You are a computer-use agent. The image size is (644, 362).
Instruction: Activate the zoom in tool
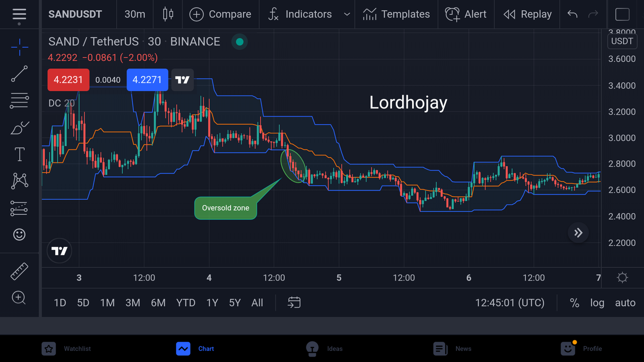(x=19, y=298)
